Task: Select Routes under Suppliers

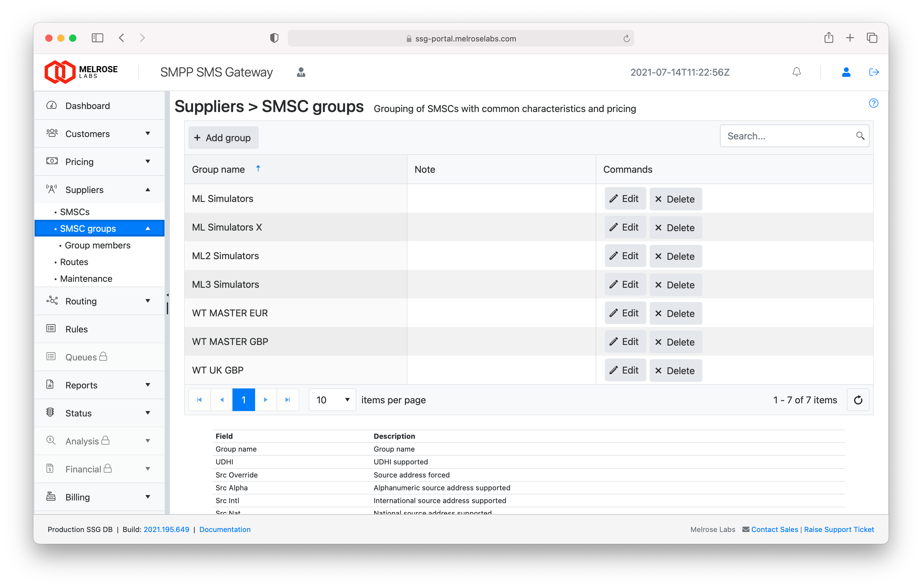Action: tap(74, 262)
